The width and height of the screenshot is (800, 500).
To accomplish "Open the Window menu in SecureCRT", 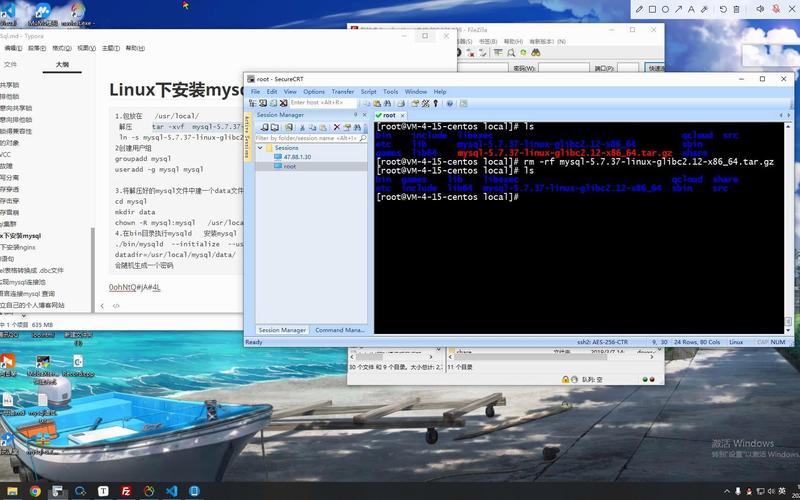I will pyautogui.click(x=415, y=92).
